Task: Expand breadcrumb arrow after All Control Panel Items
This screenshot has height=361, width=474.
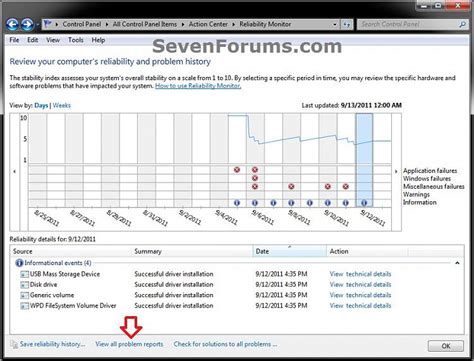Action: [183, 24]
